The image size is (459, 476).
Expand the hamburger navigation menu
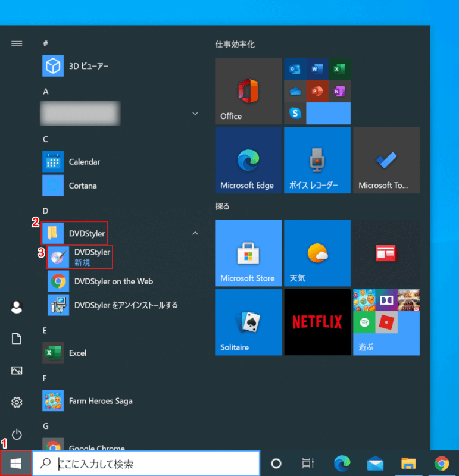tap(17, 43)
